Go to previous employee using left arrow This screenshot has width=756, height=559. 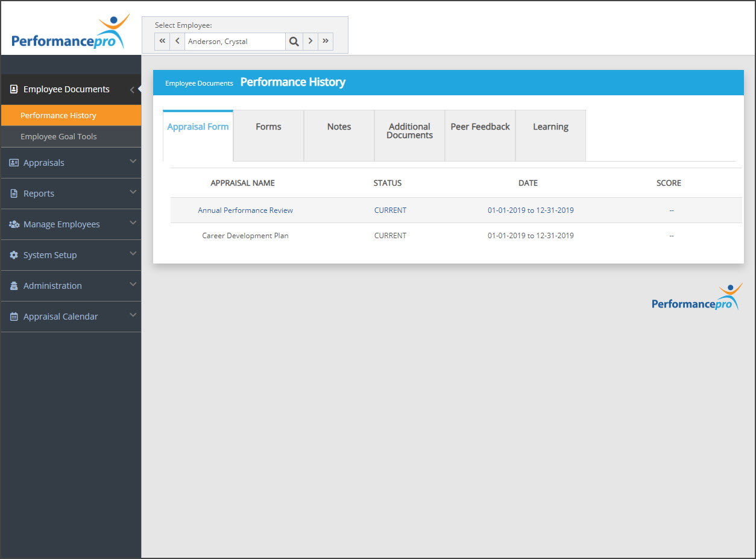pos(177,42)
